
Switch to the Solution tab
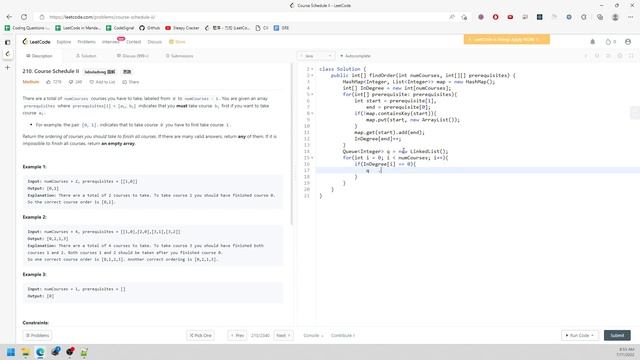(86, 56)
